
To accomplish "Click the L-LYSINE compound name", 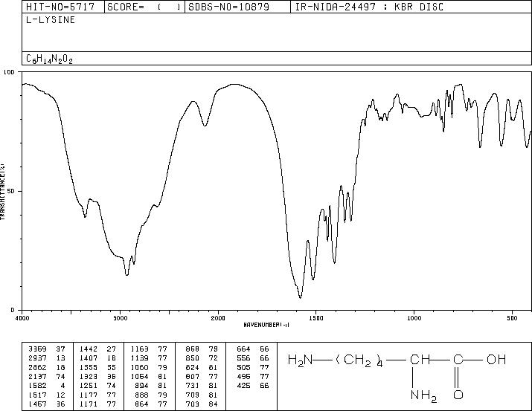I will 51,20.
